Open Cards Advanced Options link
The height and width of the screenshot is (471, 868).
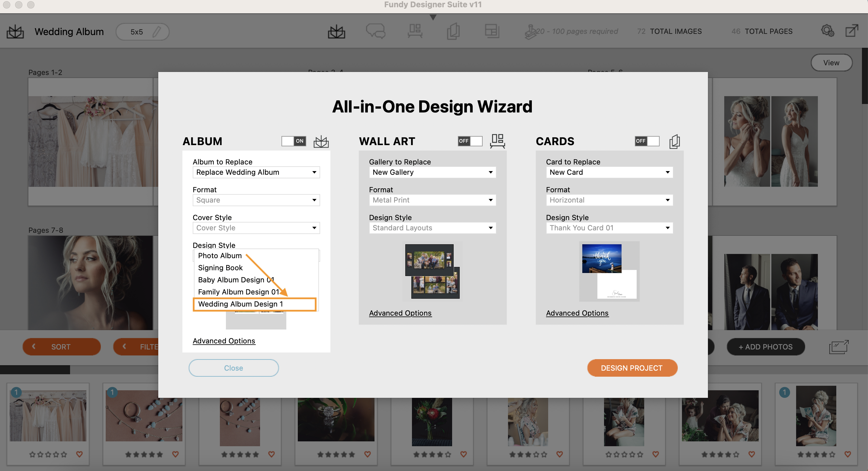pyautogui.click(x=577, y=313)
